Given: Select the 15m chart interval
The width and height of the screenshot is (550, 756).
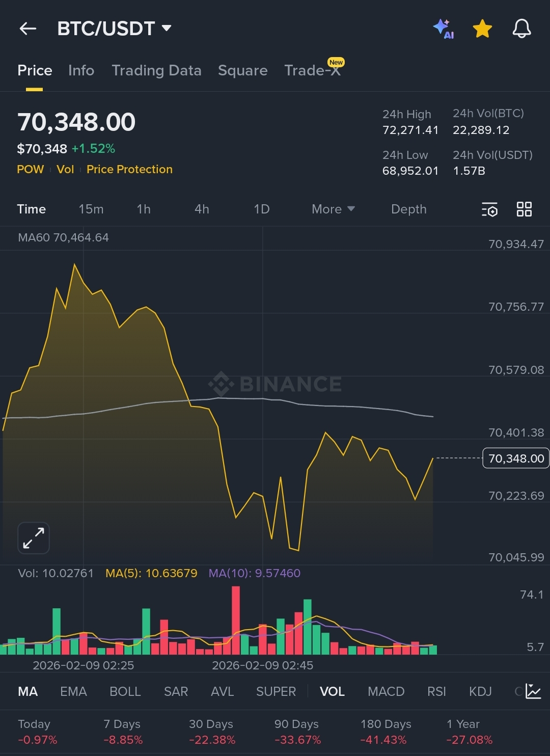Looking at the screenshot, I should pyautogui.click(x=91, y=209).
